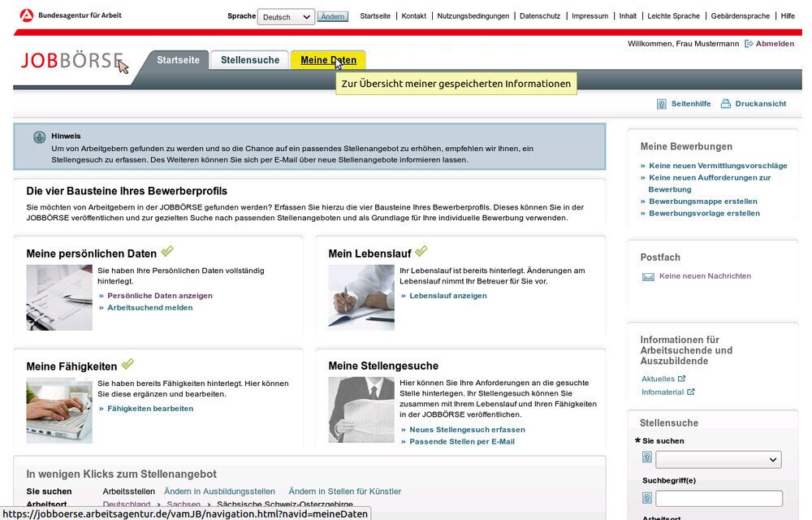Click the Arbeitsuchend melden link
This screenshot has width=812, height=520.
pyautogui.click(x=149, y=308)
